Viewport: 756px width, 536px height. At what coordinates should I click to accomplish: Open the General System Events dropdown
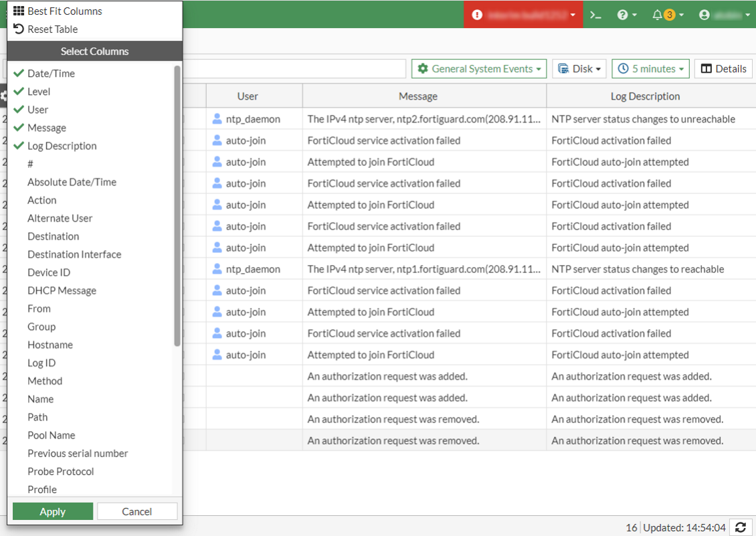click(x=479, y=69)
